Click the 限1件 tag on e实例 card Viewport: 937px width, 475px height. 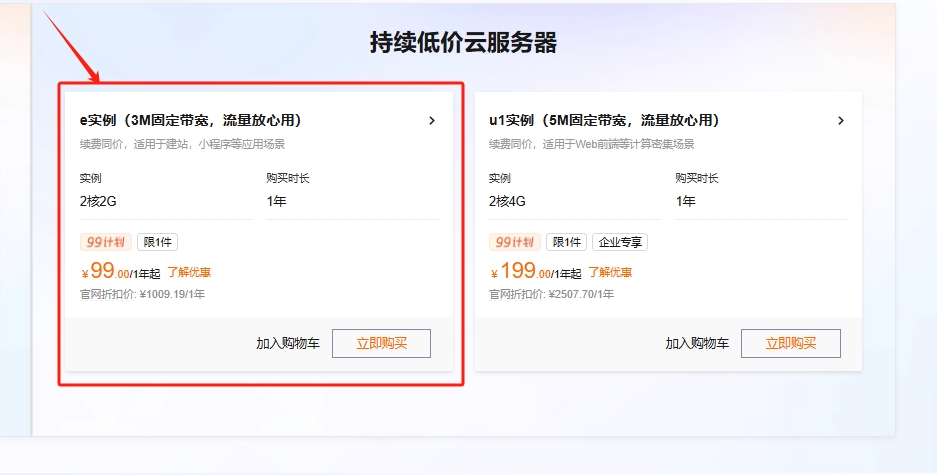click(x=158, y=242)
